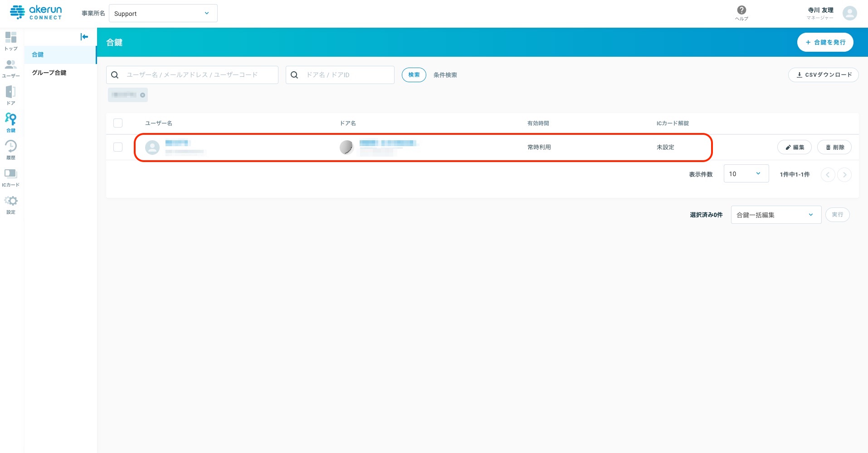The height and width of the screenshot is (453, 868).
Task: Click the 編集 button in the row
Action: pos(794,147)
